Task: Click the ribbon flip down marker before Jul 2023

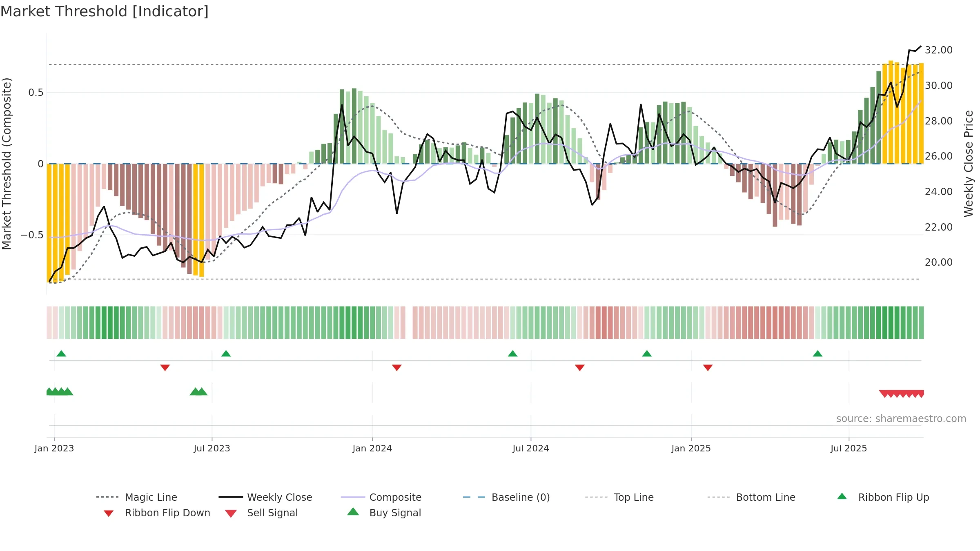Action: (x=165, y=368)
